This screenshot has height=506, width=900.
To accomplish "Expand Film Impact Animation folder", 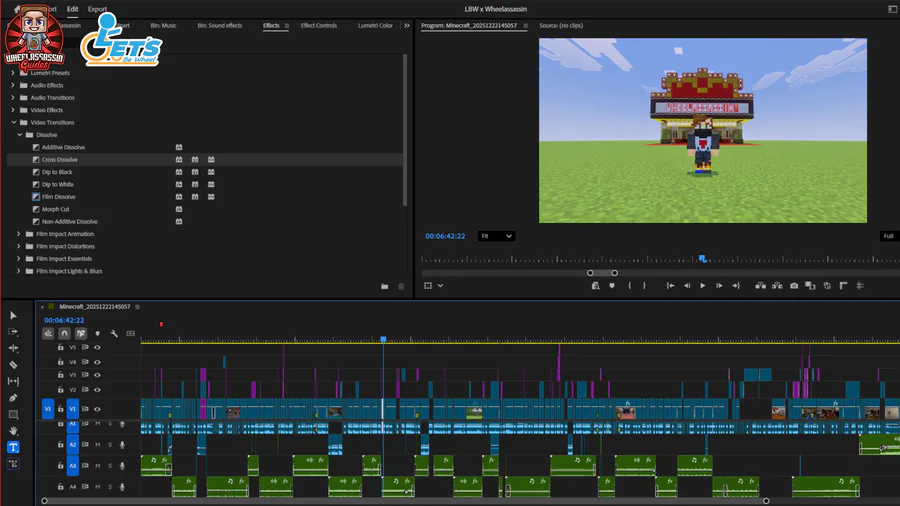I will (x=18, y=234).
